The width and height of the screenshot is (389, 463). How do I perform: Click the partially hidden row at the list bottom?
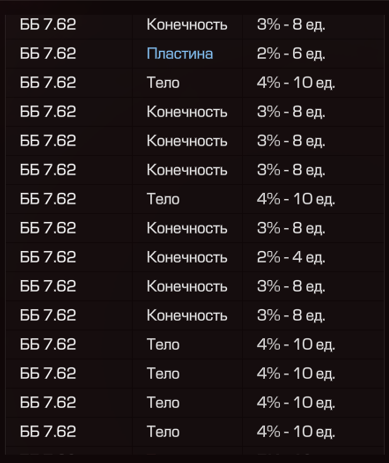[195, 451]
